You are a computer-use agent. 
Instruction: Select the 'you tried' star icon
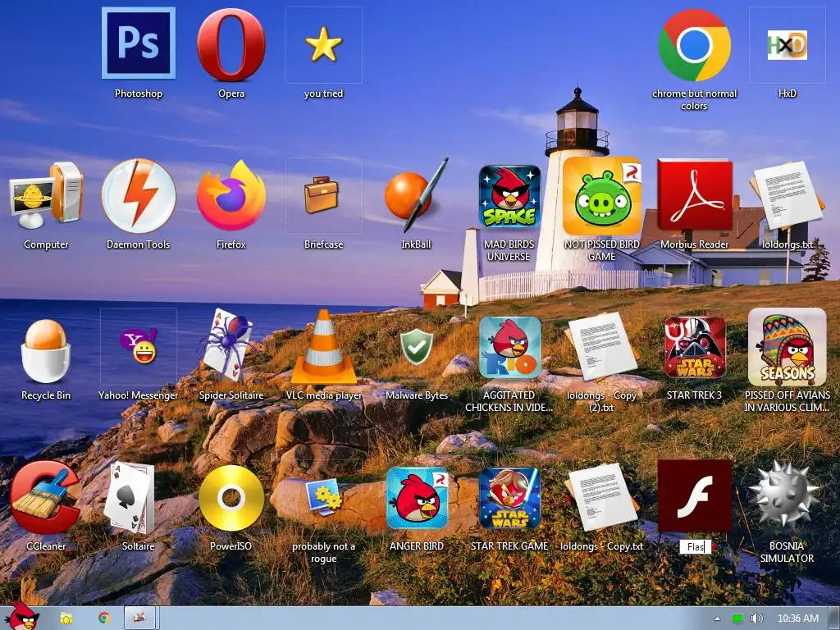click(323, 44)
